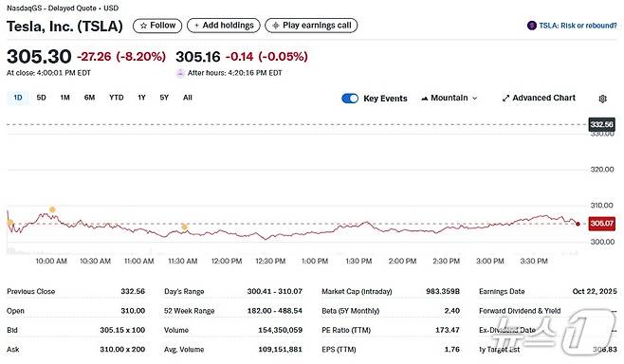Click the after hours moon icon
Image resolution: width=624 pixels, height=364 pixels.
coord(180,73)
